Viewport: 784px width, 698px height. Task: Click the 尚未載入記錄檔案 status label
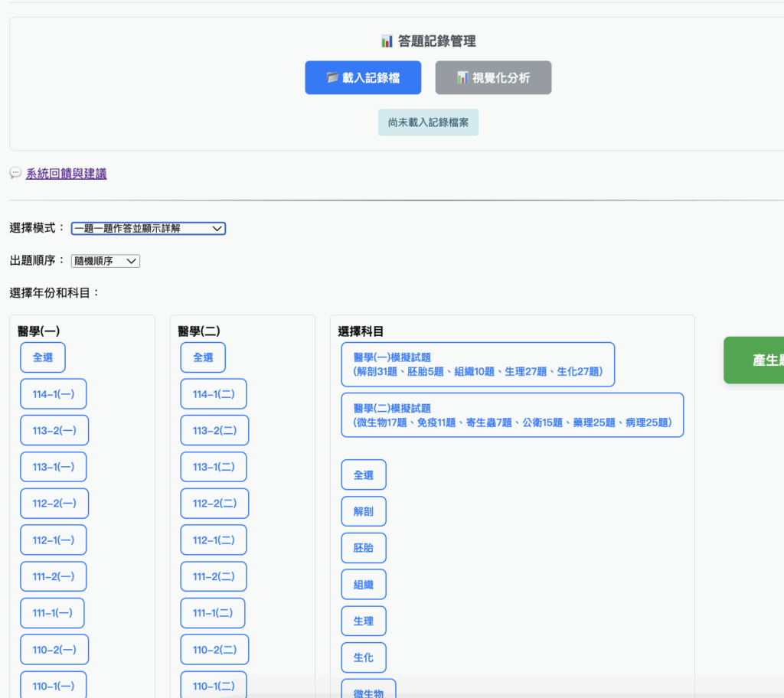click(428, 122)
